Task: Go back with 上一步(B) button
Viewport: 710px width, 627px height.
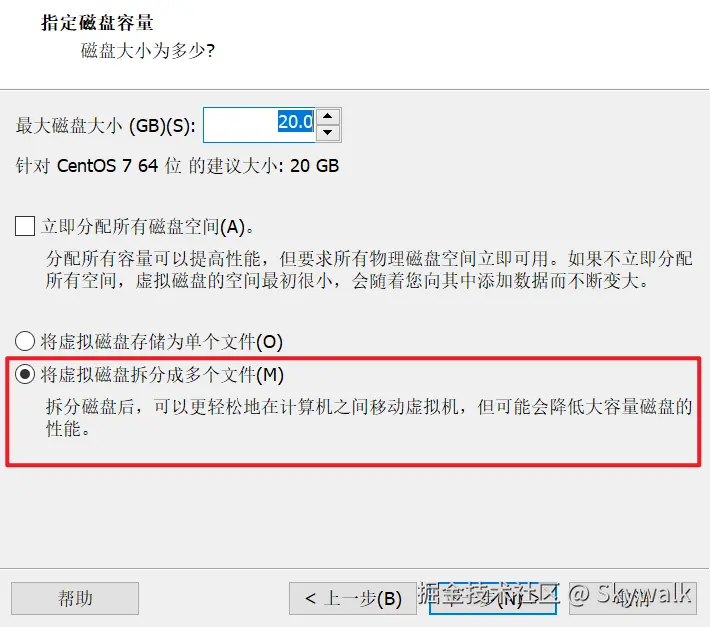Action: pyautogui.click(x=353, y=598)
